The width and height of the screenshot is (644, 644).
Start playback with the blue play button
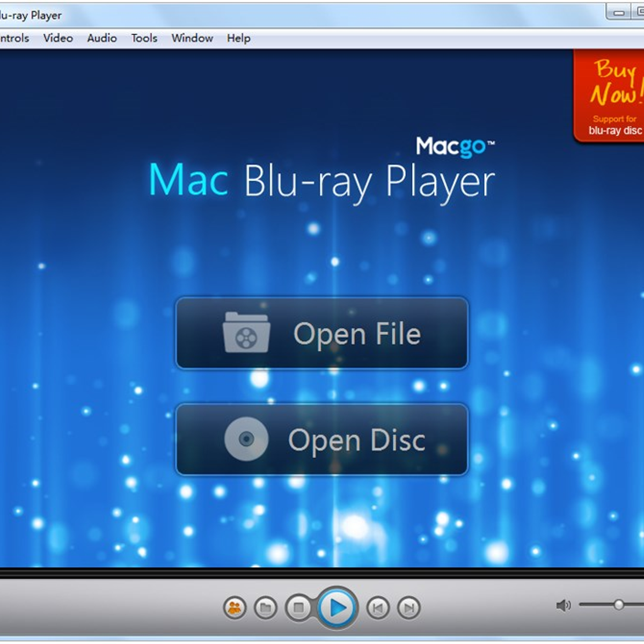337,608
